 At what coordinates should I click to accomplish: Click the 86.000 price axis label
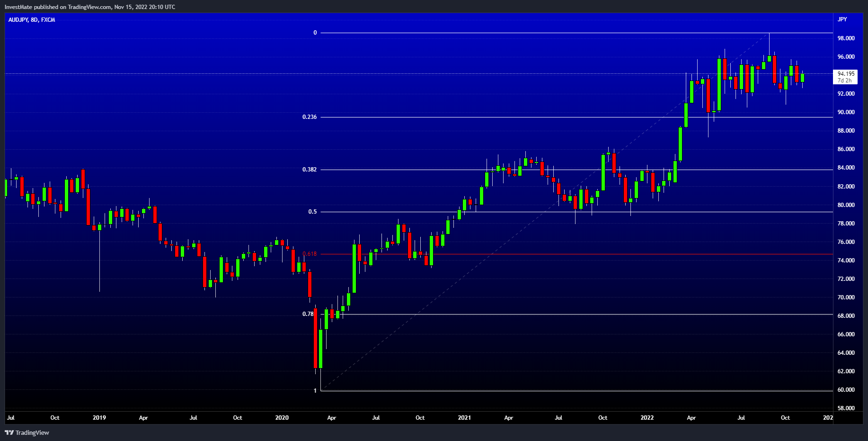[x=846, y=149]
